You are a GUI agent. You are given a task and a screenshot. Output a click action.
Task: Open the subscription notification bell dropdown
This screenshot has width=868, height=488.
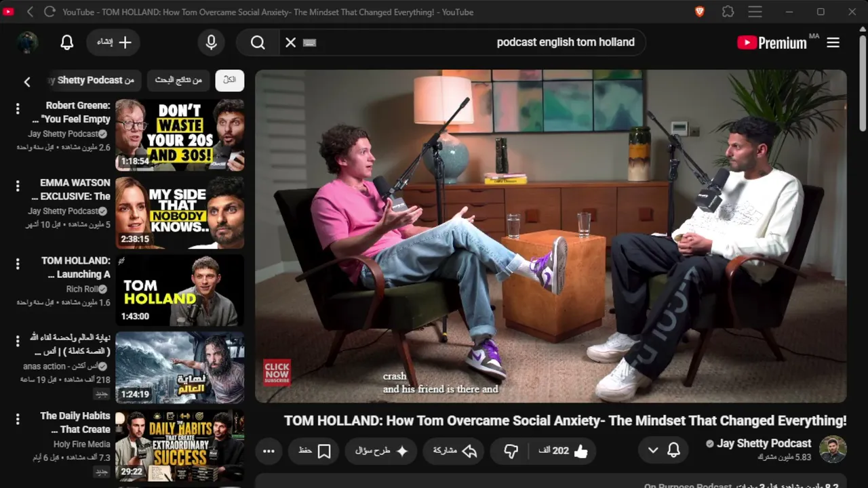tap(663, 450)
